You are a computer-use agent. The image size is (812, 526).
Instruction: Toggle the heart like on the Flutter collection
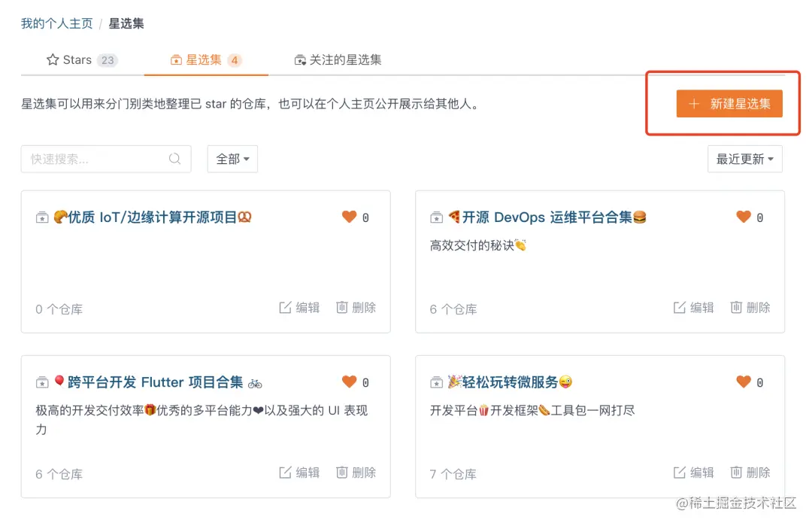pos(349,382)
